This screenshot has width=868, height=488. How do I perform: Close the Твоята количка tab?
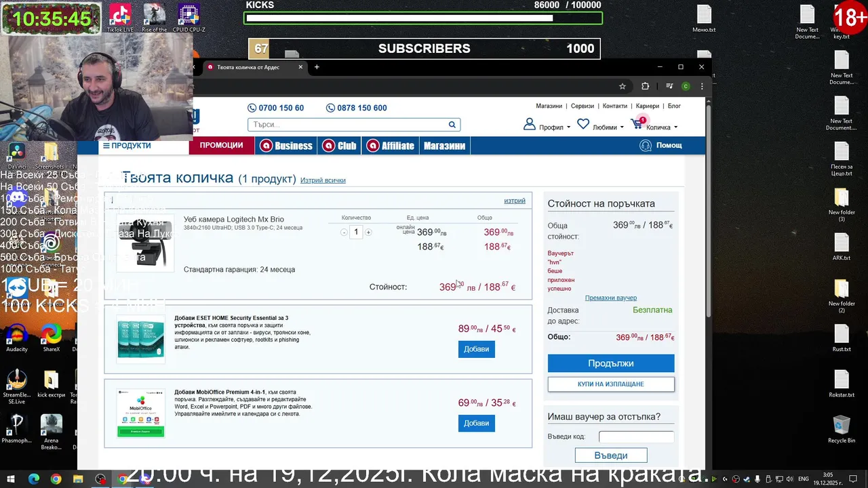(301, 67)
